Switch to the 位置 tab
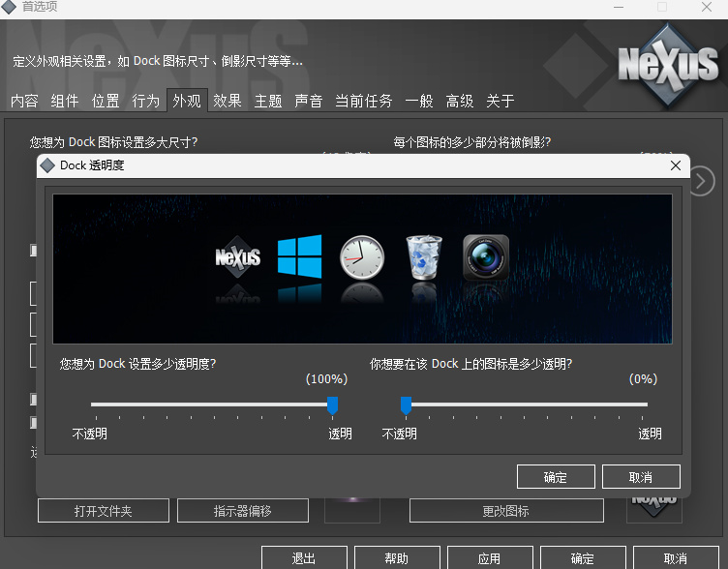This screenshot has width=728, height=569. [106, 101]
